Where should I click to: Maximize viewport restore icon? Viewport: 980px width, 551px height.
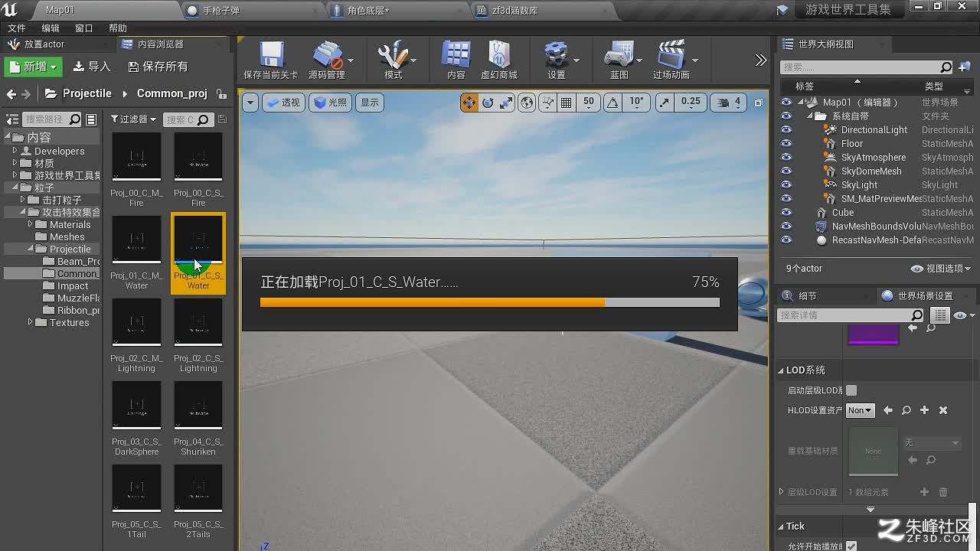759,103
